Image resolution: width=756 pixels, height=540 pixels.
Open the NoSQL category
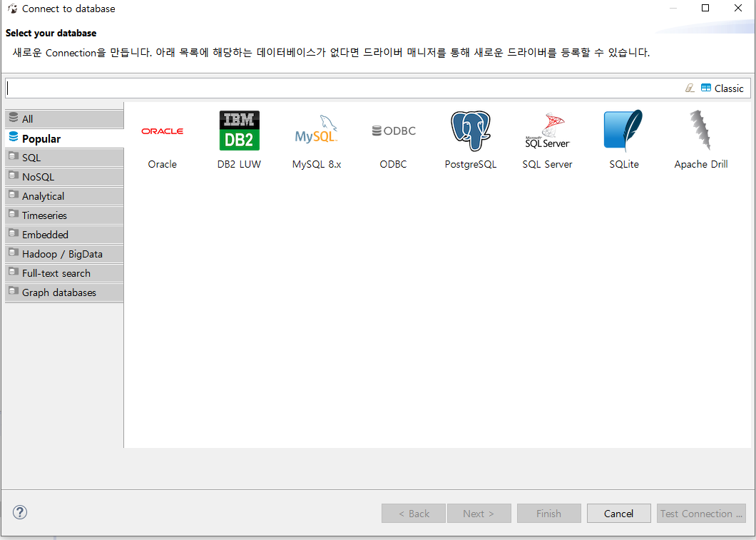(x=65, y=177)
